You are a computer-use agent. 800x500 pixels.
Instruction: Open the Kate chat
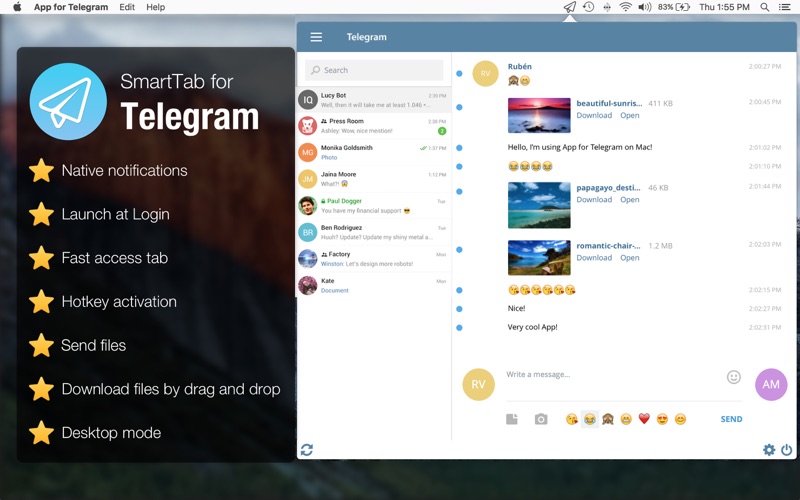point(373,285)
